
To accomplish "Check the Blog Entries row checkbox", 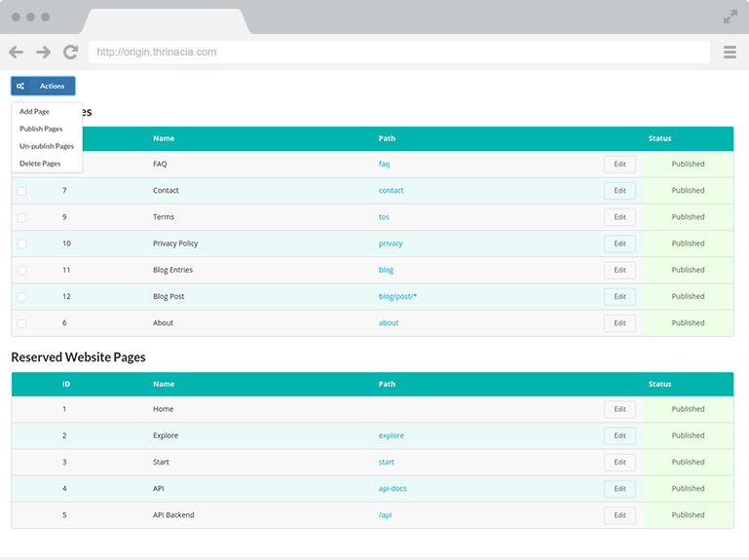I will [22, 271].
